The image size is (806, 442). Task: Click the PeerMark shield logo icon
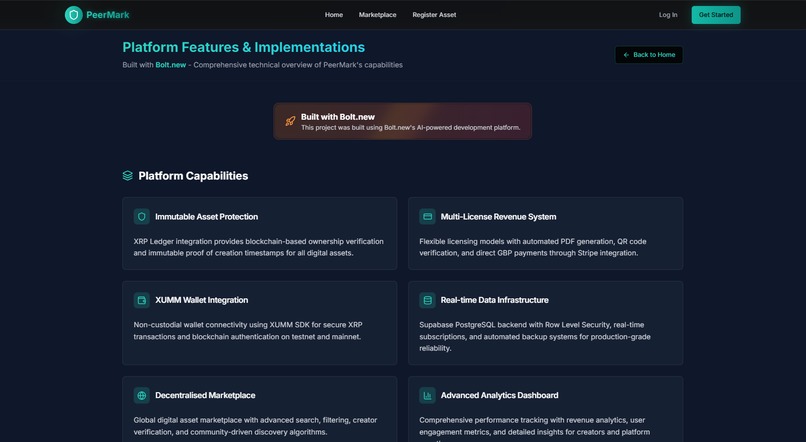click(x=74, y=15)
